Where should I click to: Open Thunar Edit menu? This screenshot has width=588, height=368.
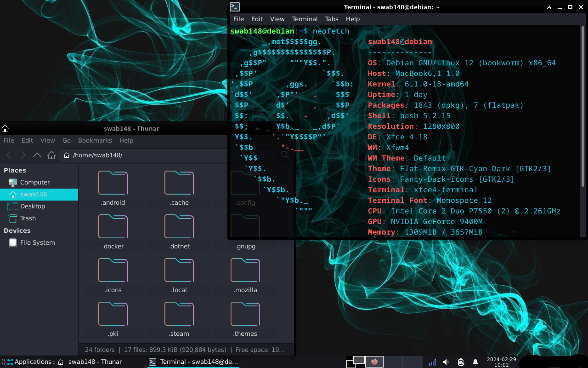pos(28,140)
